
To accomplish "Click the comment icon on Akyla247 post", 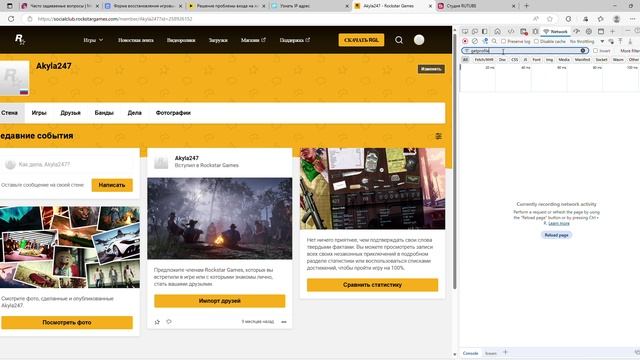I will point(169,322).
